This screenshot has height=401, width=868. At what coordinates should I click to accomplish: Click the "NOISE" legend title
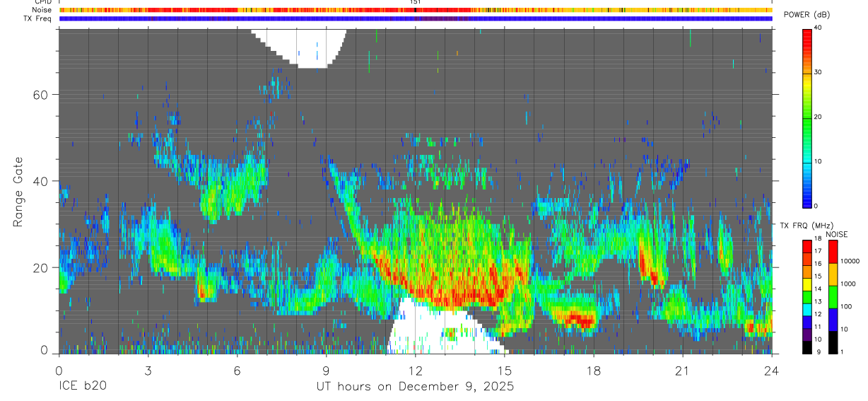[836, 234]
